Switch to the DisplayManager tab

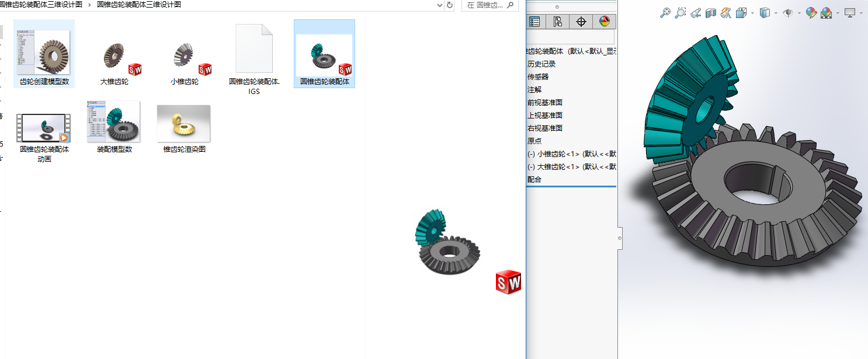[x=604, y=22]
